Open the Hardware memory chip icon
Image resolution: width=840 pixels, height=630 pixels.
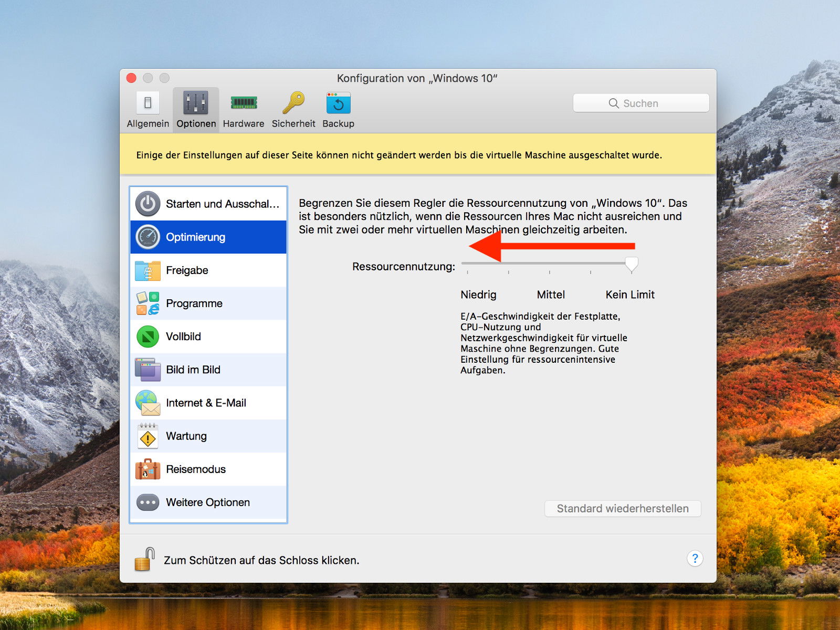[244, 103]
